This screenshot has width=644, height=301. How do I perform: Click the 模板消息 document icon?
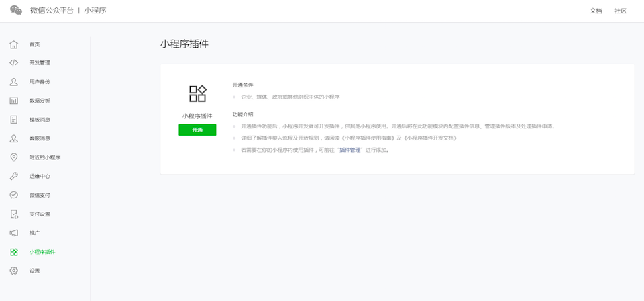(x=13, y=120)
